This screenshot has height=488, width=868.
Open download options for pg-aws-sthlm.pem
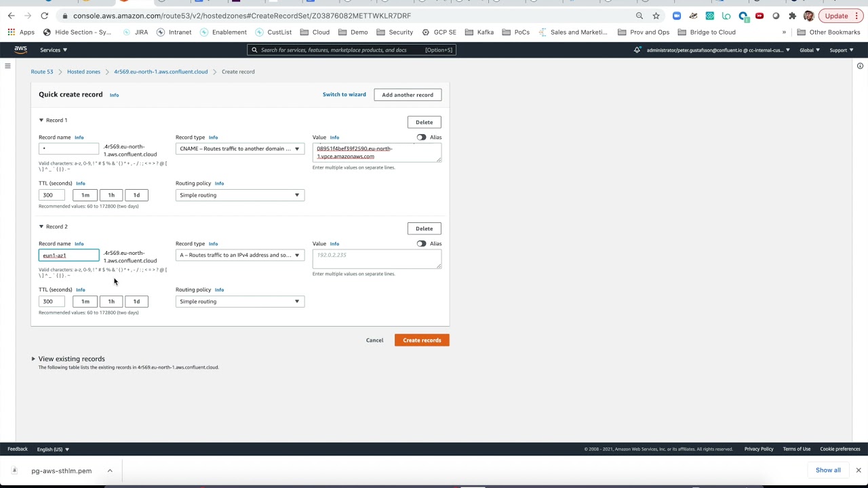tap(109, 470)
